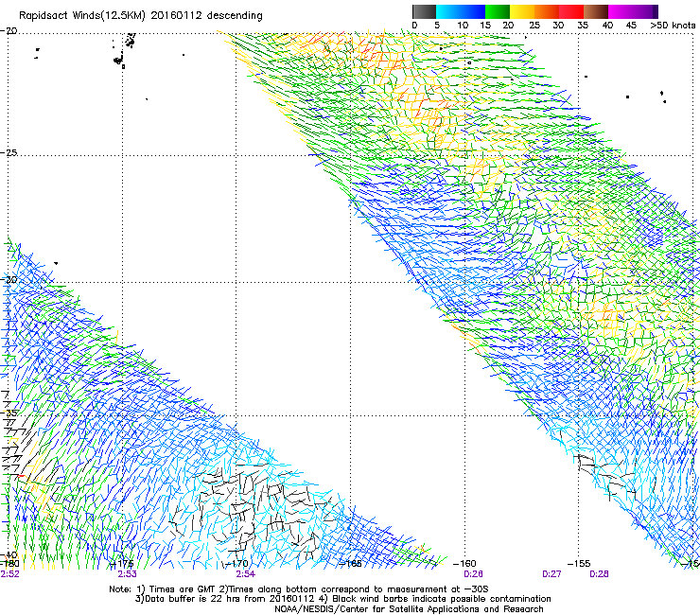This screenshot has width=700, height=615.
Task: Click the '-175' longitude axis label
Action: pos(121,564)
